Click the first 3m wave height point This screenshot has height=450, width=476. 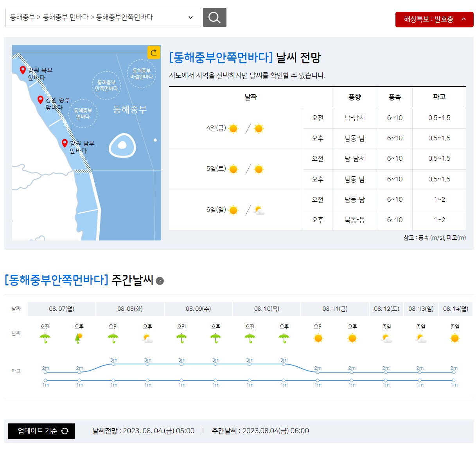click(x=113, y=364)
